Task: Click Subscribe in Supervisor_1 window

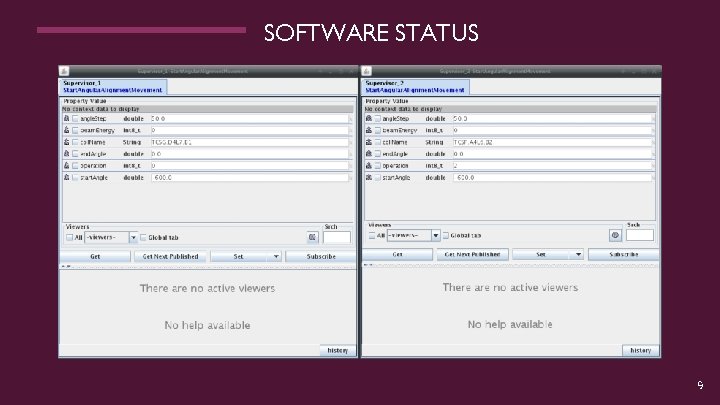Action: pos(321,256)
